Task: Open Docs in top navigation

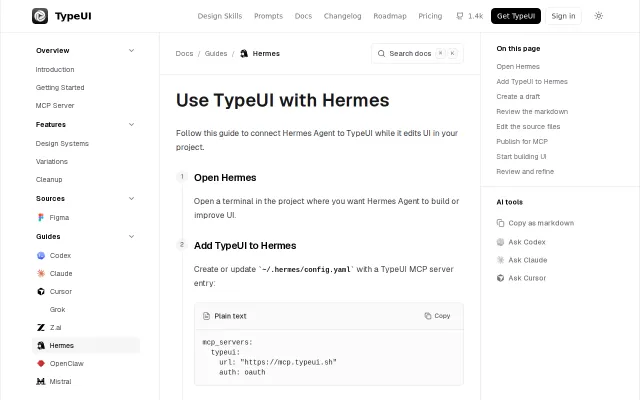Action: click(303, 16)
